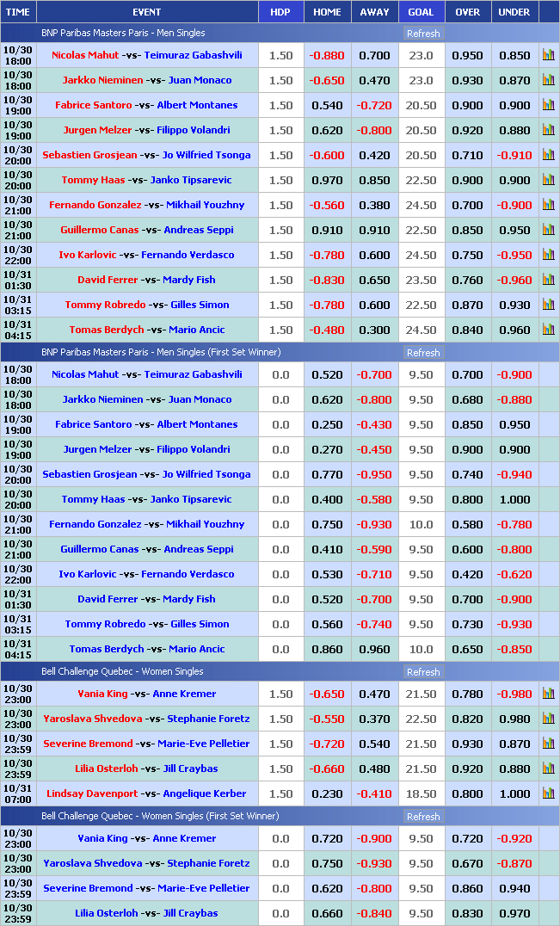Screen dimensions: 560x926
Task: Click Tomas Berdych in First Set Winner
Action: pos(94,649)
